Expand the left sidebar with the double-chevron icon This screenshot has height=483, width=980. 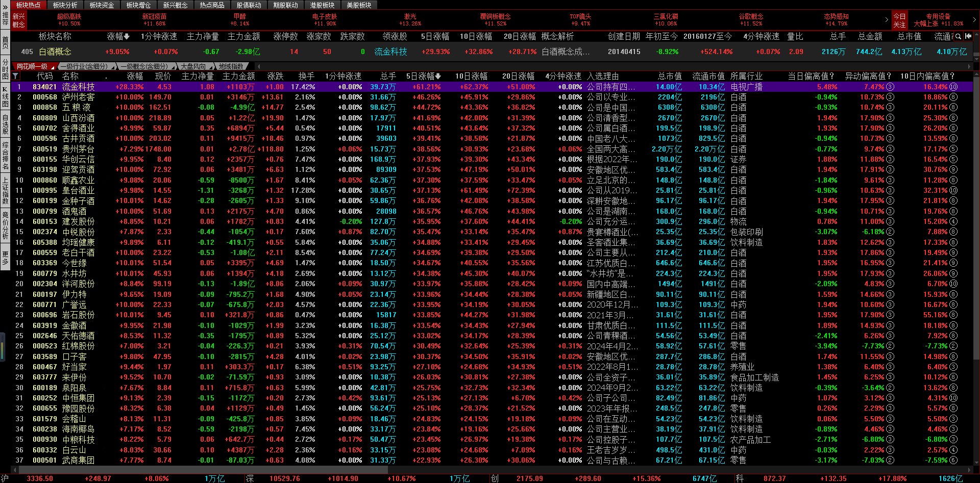point(5,7)
